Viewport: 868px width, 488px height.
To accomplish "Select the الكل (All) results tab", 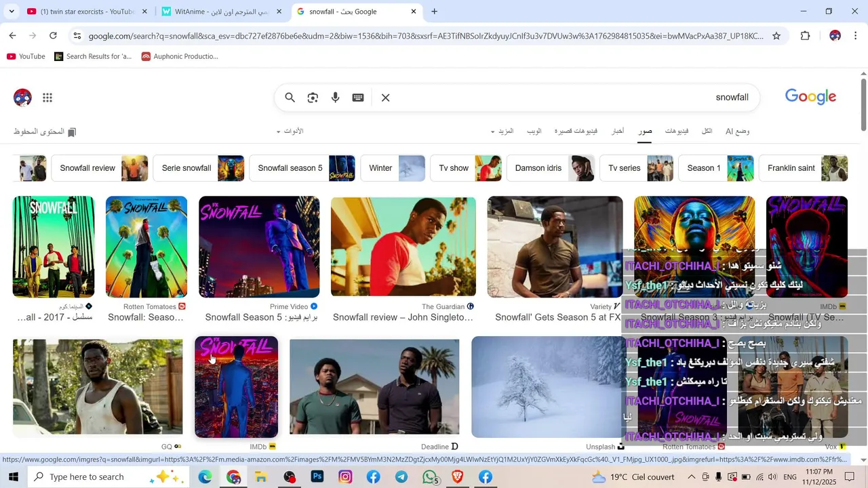I will click(707, 131).
